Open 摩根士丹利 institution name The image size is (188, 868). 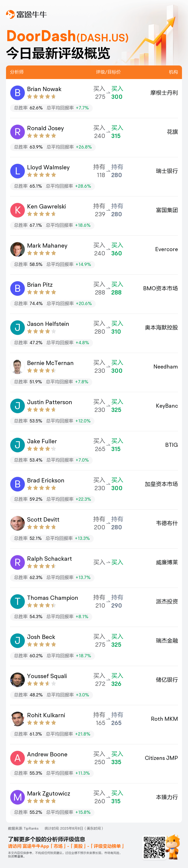click(164, 93)
